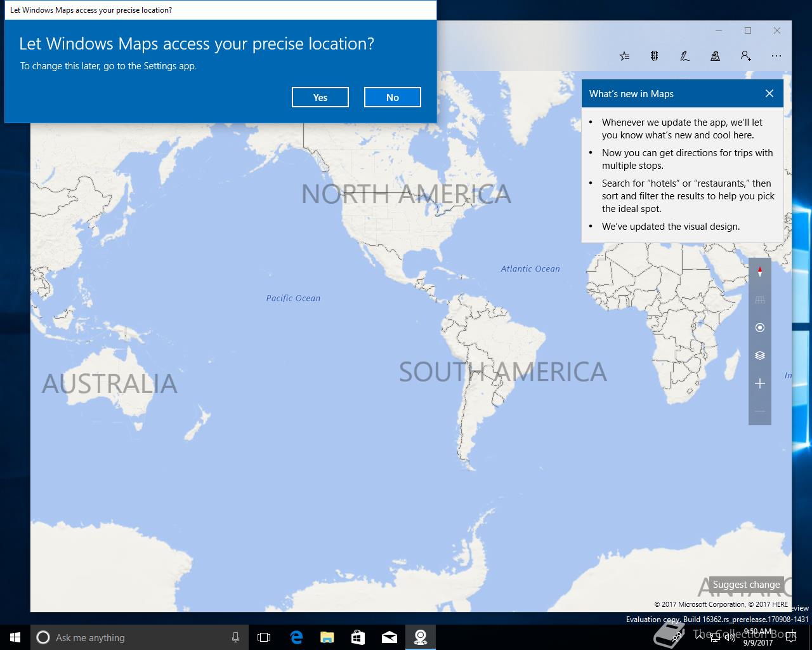The image size is (812, 650).
Task: Toggle the Traffic light icon
Action: click(x=654, y=56)
